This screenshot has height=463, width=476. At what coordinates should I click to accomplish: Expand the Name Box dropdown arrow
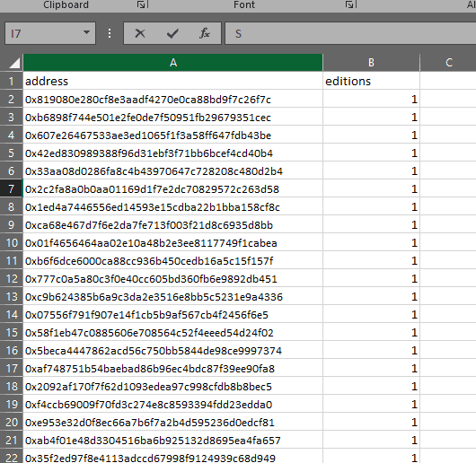(x=86, y=32)
